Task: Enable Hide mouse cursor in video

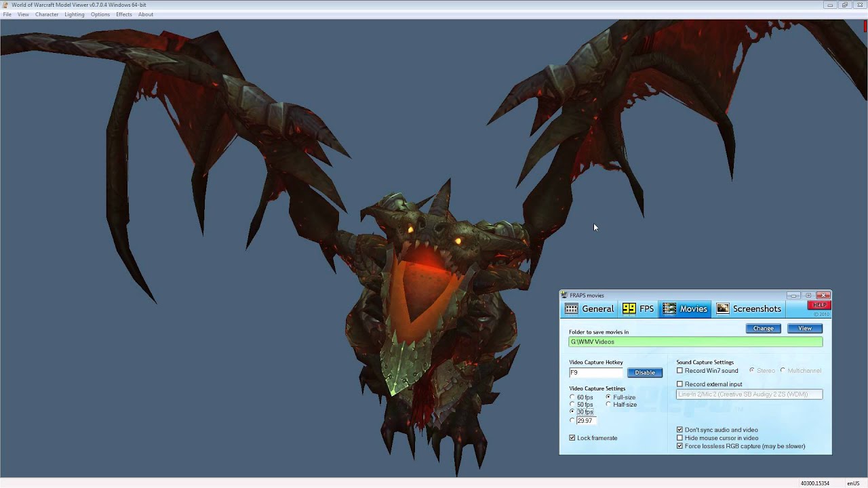Action: pyautogui.click(x=680, y=438)
